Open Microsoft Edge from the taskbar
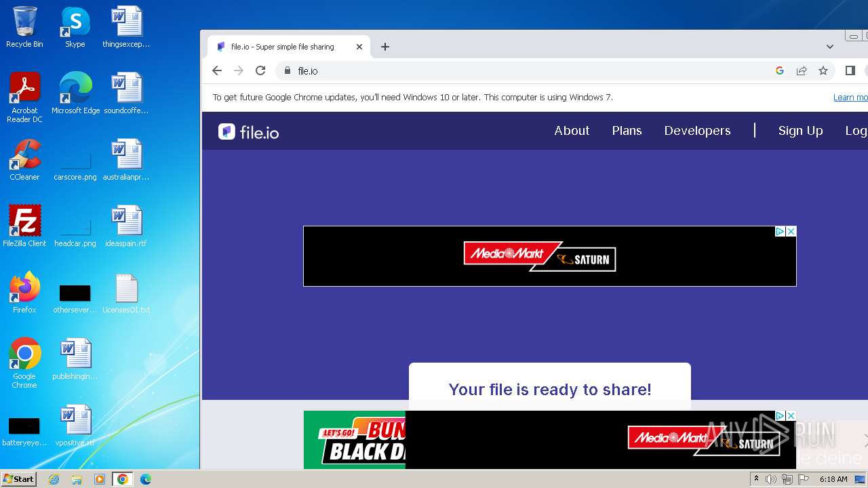 pyautogui.click(x=145, y=479)
